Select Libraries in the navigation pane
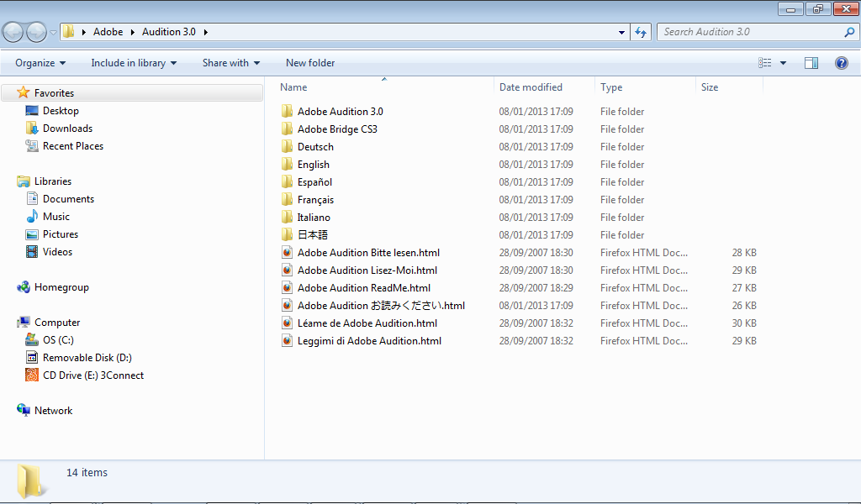This screenshot has height=504, width=861. coord(53,181)
